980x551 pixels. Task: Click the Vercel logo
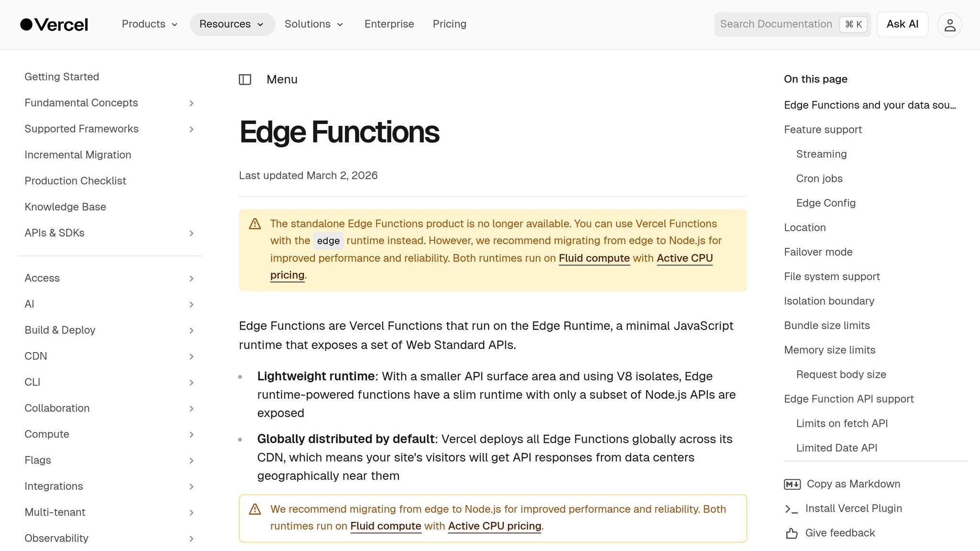[x=54, y=24]
